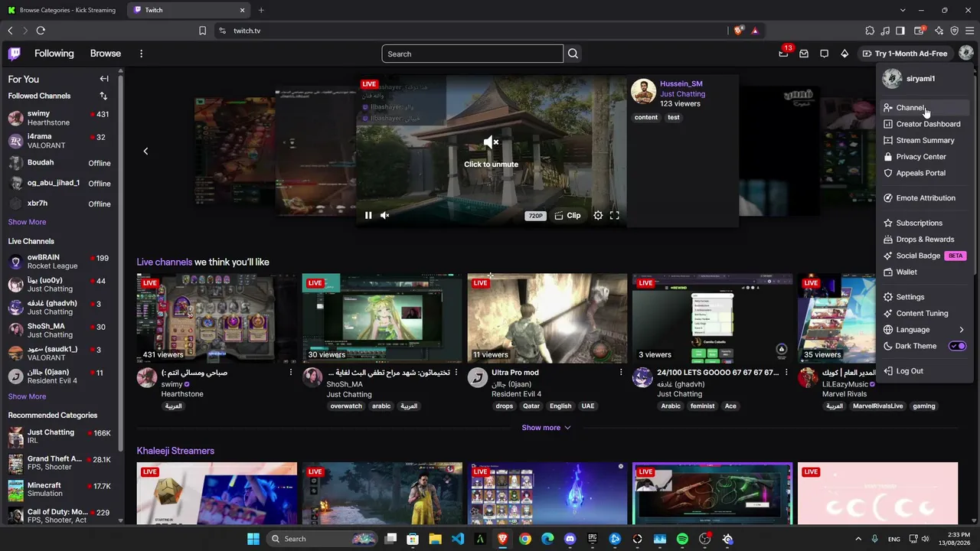Open Settings in the user menu
The width and height of the screenshot is (980, 551).
[x=924, y=297]
